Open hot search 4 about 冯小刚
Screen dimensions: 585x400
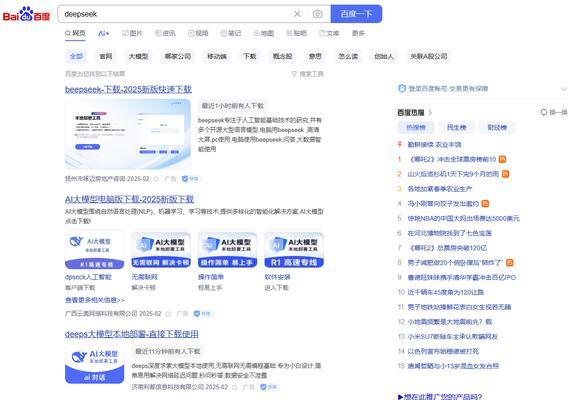[443, 203]
